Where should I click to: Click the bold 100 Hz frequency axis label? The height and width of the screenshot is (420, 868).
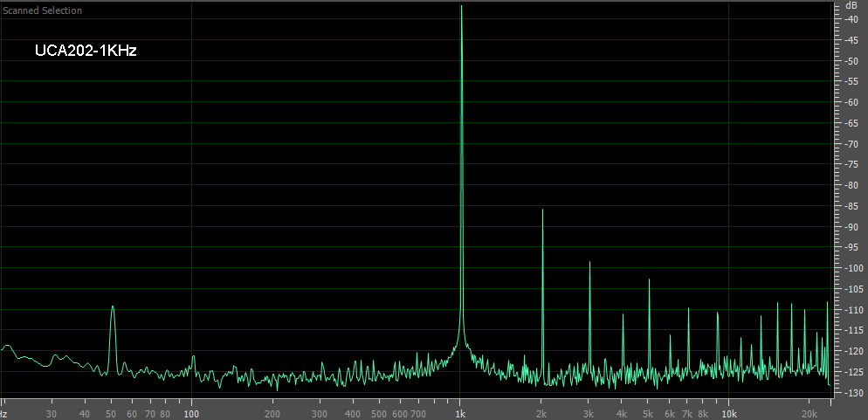tap(191, 414)
